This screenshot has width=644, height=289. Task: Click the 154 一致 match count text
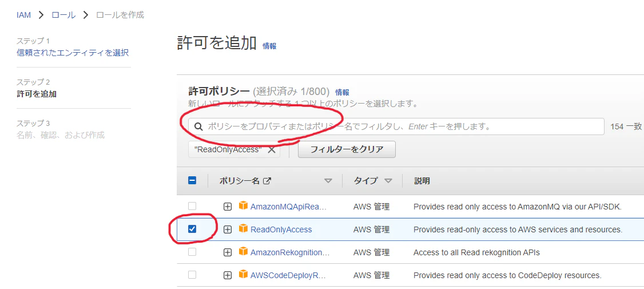tap(626, 126)
